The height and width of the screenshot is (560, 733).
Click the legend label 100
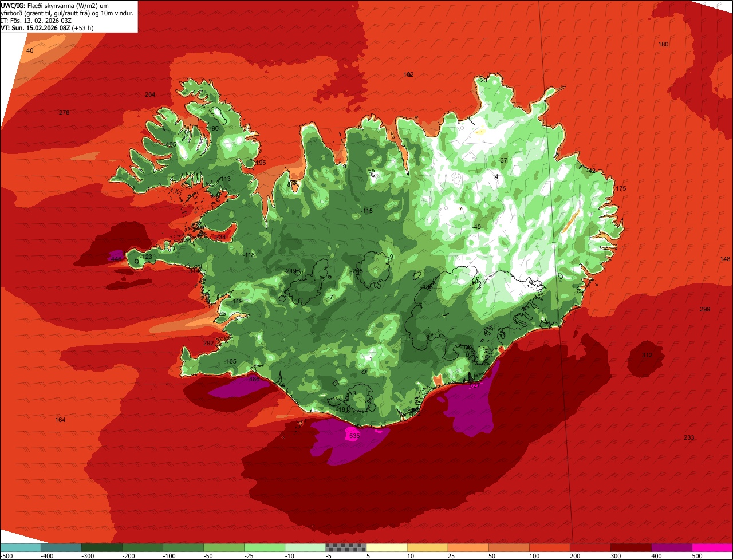click(x=534, y=555)
